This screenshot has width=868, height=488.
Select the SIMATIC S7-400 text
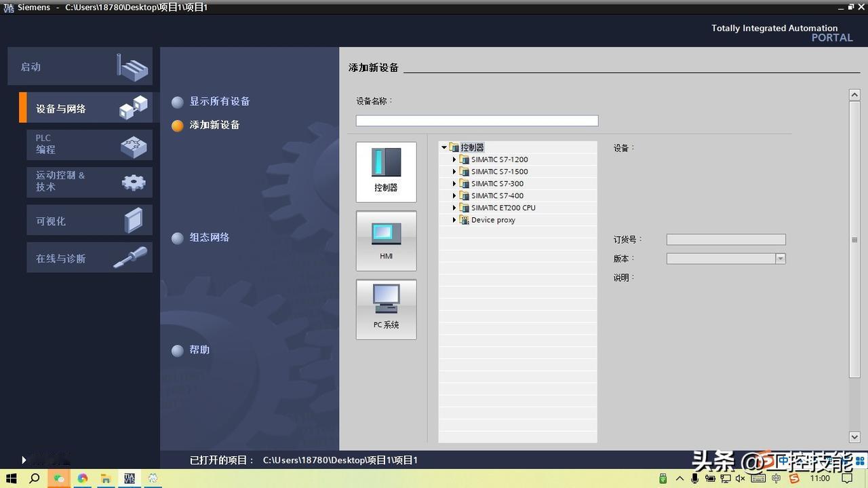coord(497,195)
